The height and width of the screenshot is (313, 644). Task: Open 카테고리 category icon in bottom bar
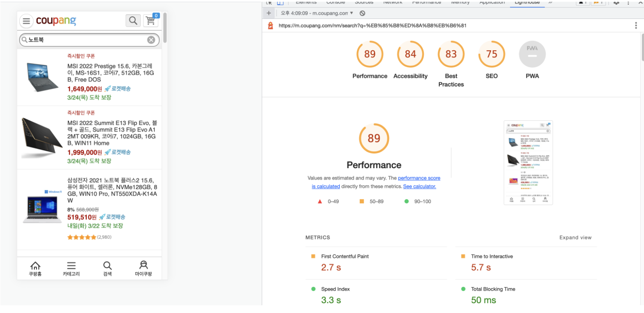[x=71, y=269]
